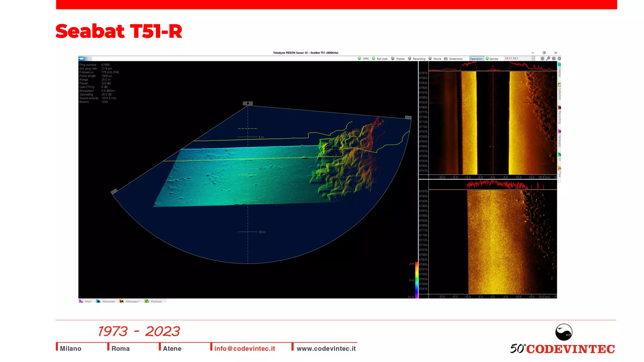The height and width of the screenshot is (362, 644).
Task: Open the Recording side panel
Action: (559, 115)
